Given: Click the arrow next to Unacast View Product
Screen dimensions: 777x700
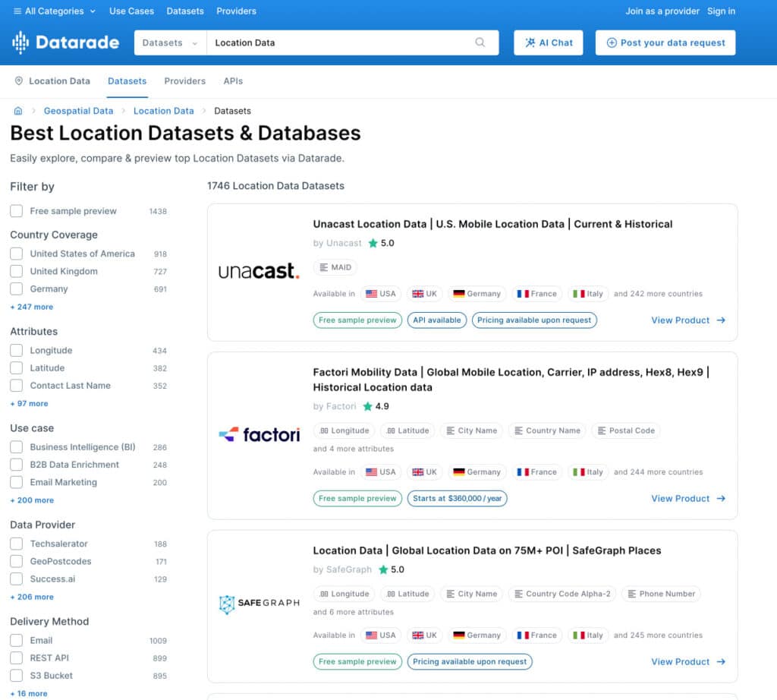Looking at the screenshot, I should 721,320.
